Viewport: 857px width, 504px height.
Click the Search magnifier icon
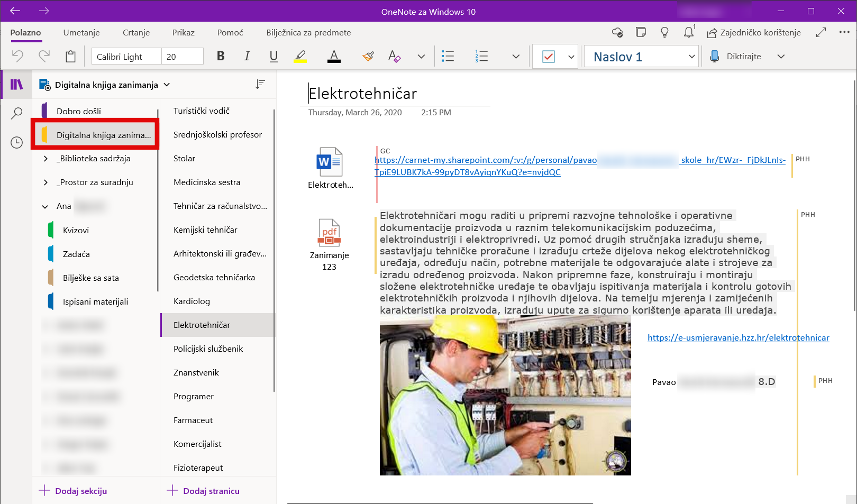point(17,113)
